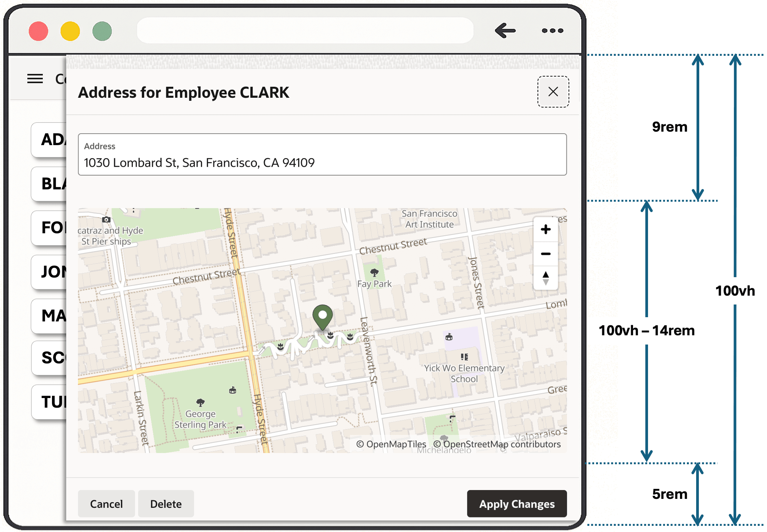Click the green location marker pin
The width and height of the screenshot is (767, 532).
(x=322, y=317)
